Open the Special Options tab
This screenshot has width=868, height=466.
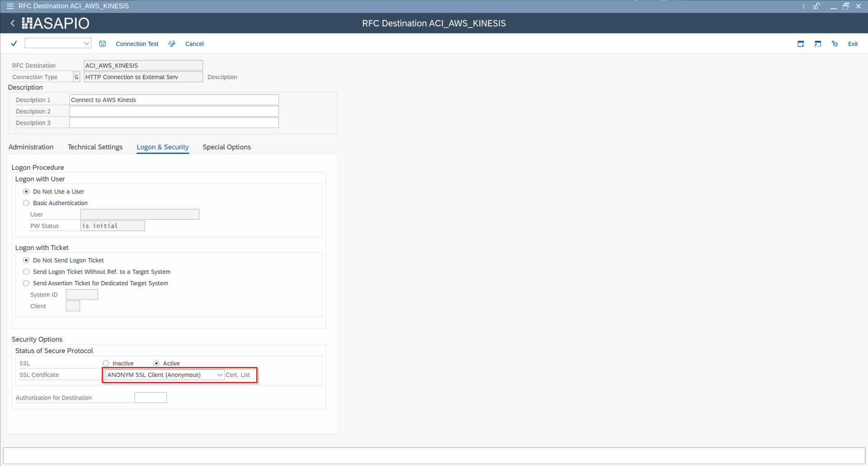coord(226,147)
